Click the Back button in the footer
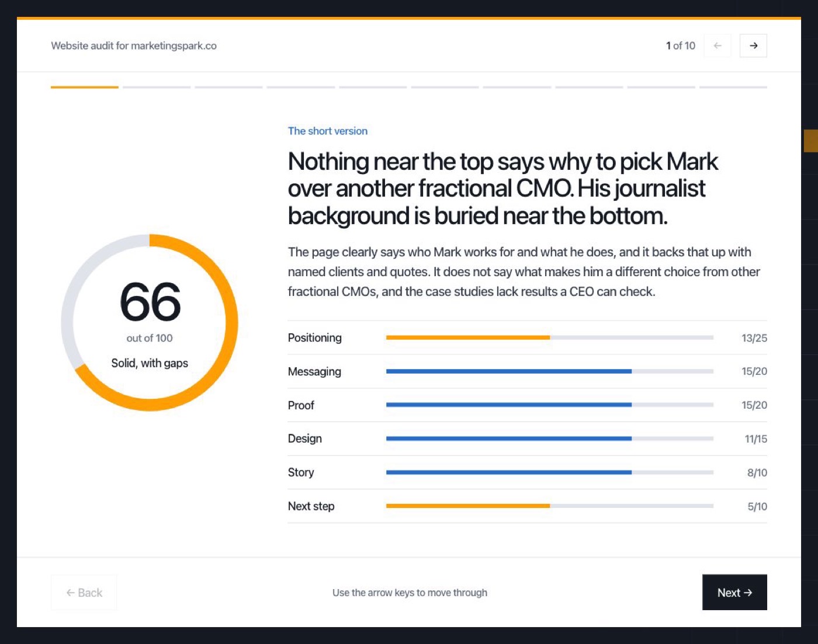 click(84, 593)
